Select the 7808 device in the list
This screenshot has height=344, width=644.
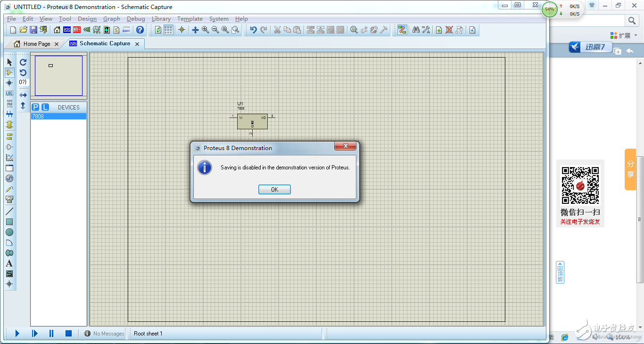58,116
